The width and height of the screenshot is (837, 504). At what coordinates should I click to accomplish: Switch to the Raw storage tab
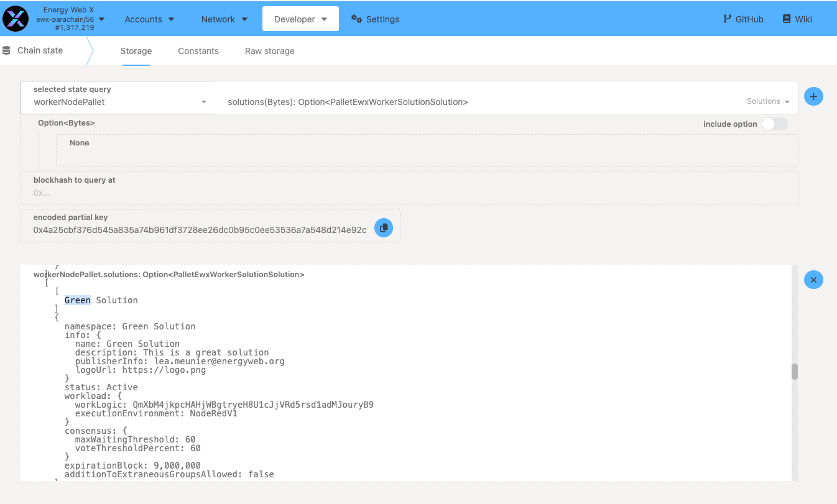[269, 51]
